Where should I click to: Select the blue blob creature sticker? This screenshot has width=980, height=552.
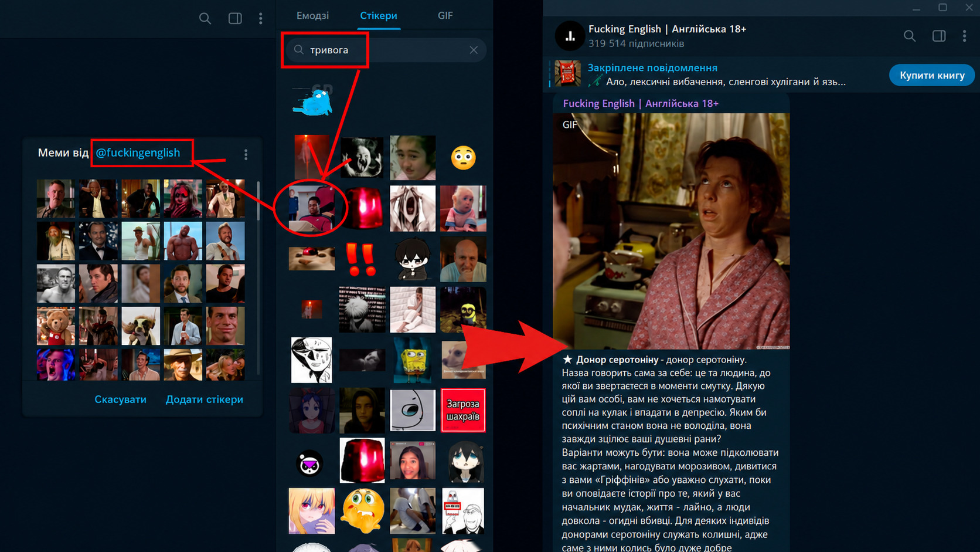click(x=312, y=101)
